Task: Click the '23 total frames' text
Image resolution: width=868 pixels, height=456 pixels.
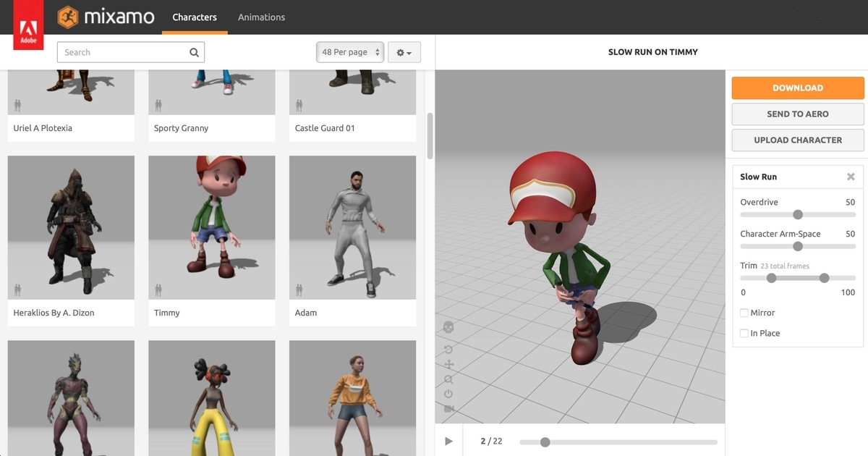Action: (785, 266)
